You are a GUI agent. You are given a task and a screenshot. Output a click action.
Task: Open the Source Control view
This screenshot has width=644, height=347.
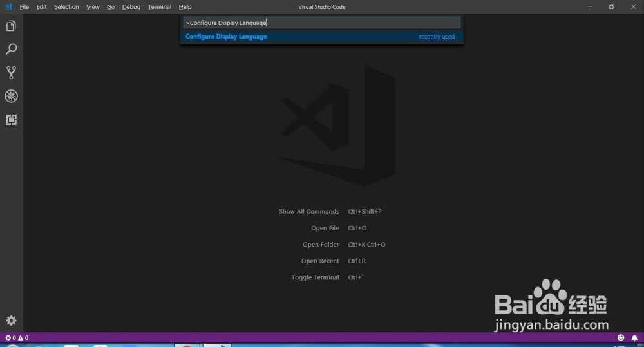11,72
